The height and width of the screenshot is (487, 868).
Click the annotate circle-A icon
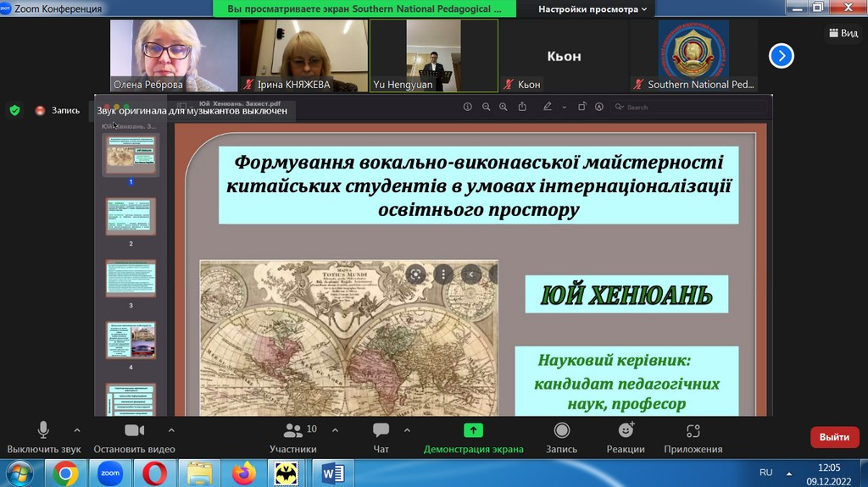(599, 107)
